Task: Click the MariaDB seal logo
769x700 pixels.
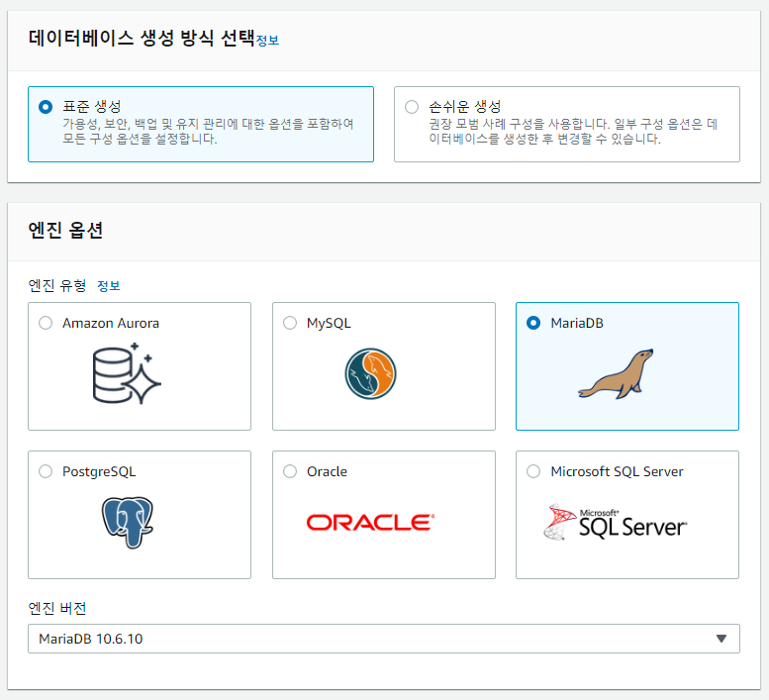Action: pyautogui.click(x=616, y=374)
